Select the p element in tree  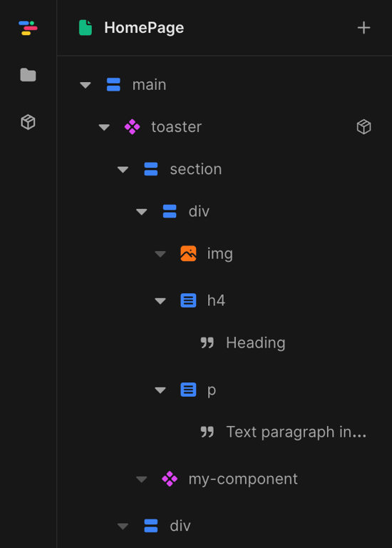pos(212,390)
